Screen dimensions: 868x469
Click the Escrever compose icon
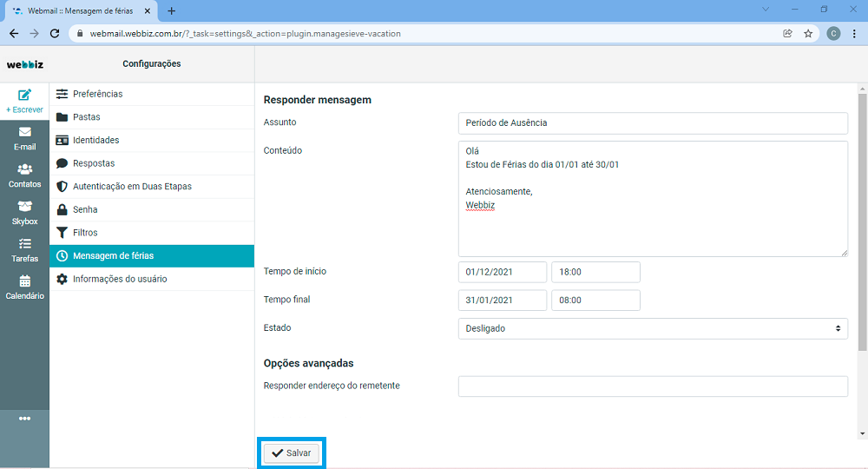(24, 96)
